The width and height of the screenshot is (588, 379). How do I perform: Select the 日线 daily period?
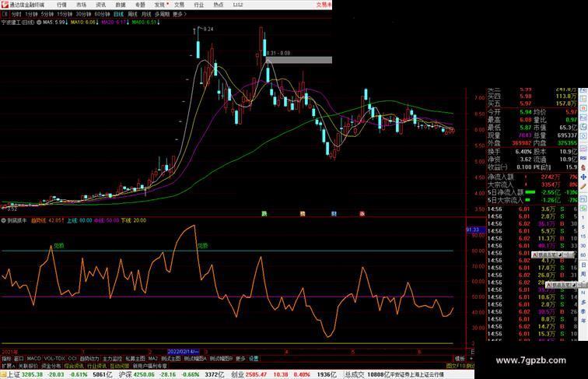point(118,14)
